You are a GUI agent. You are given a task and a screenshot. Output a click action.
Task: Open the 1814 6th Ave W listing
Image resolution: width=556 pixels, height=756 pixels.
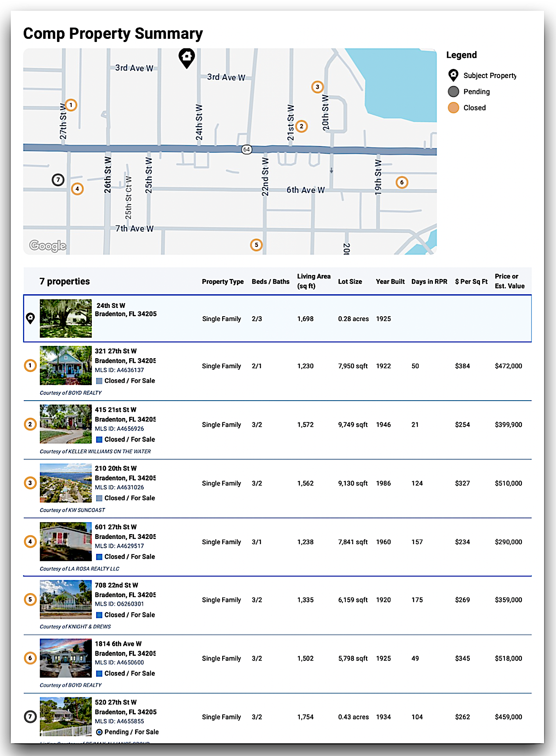point(118,644)
